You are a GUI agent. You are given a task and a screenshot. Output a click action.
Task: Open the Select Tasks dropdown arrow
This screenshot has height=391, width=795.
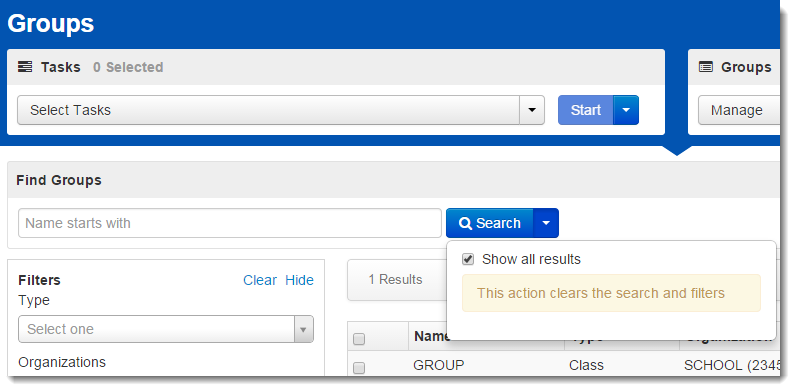click(x=532, y=110)
